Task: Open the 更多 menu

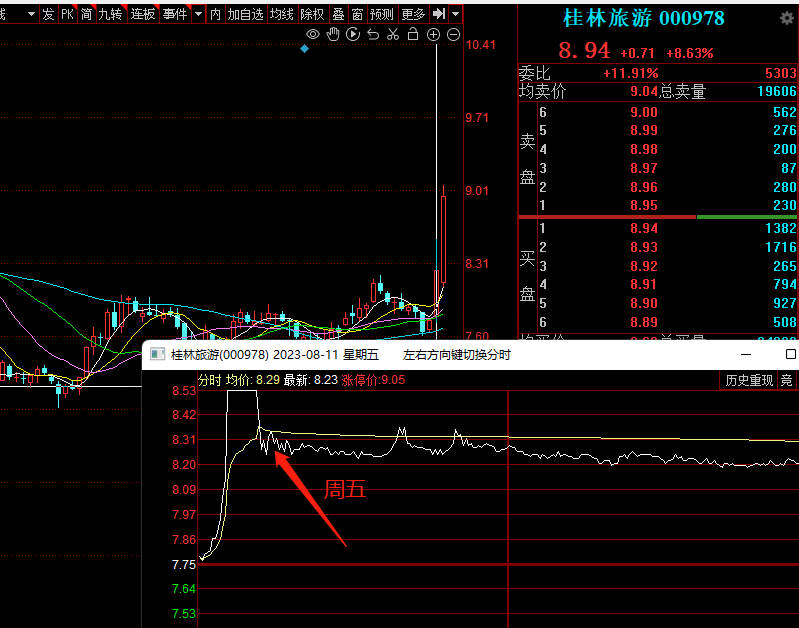Action: 412,14
